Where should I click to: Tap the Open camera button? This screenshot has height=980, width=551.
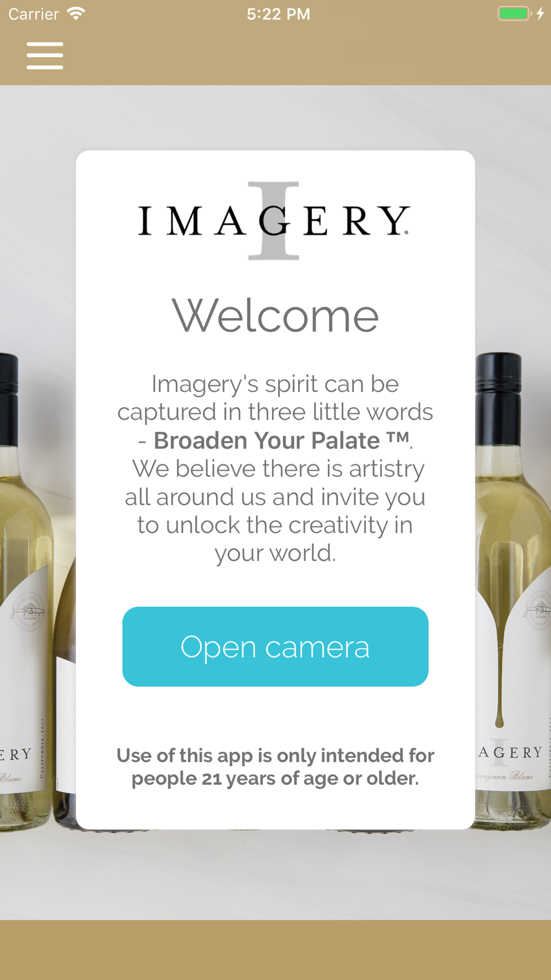pos(275,647)
